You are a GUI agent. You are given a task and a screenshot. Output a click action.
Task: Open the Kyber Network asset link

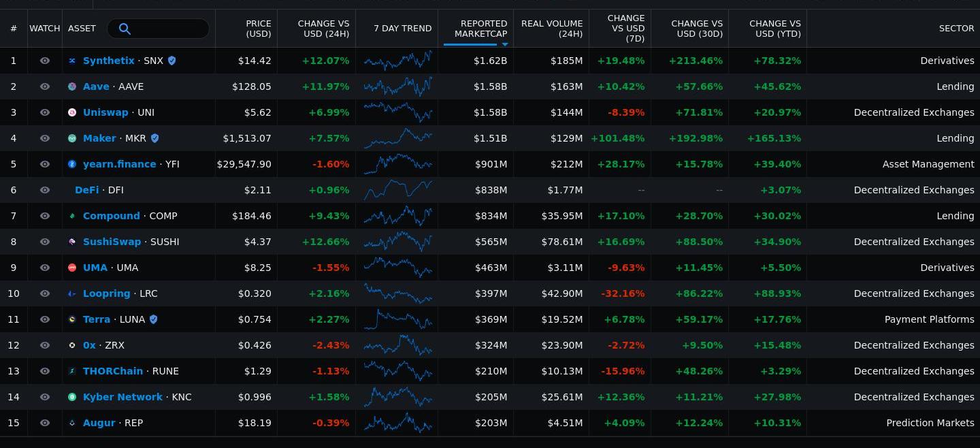(x=122, y=397)
